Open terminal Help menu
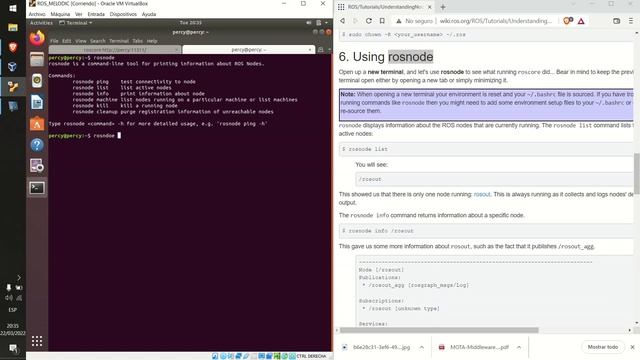Image resolution: width=640 pixels, height=360 pixels. (152, 41)
